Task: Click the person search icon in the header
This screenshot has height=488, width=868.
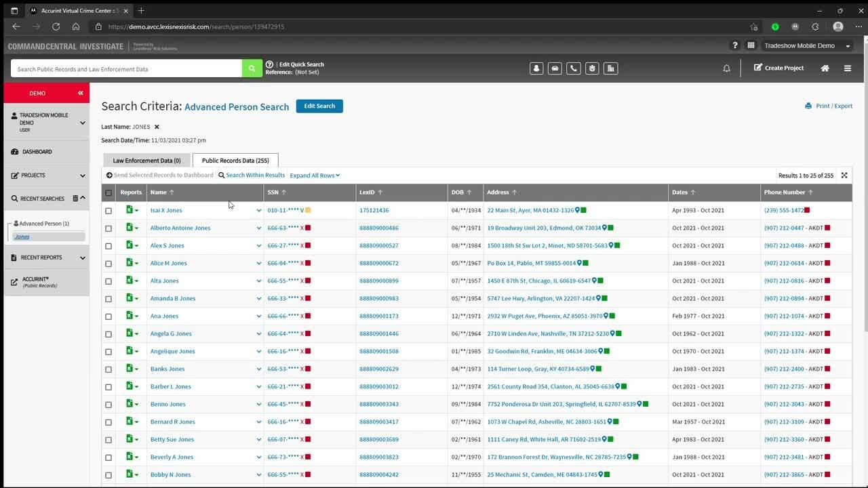Action: (x=536, y=68)
